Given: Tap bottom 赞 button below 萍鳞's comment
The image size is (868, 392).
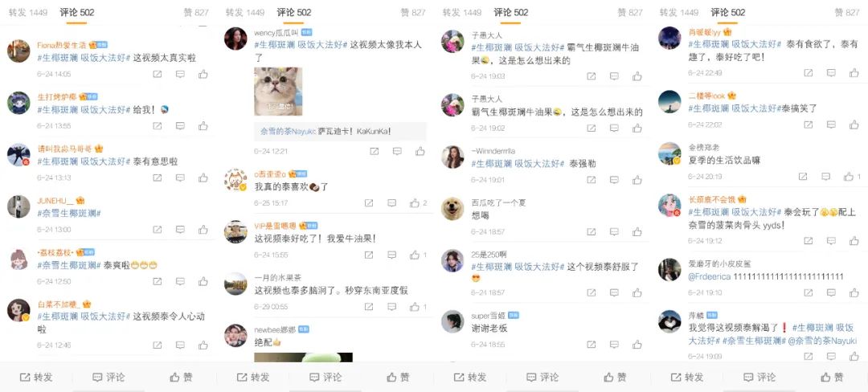Looking at the screenshot, I should click(x=833, y=377).
